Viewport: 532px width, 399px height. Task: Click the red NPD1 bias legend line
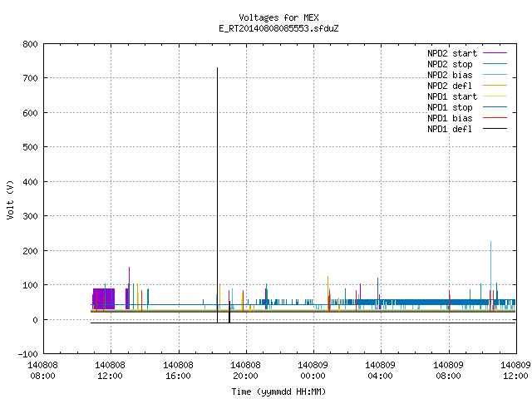(x=495, y=118)
